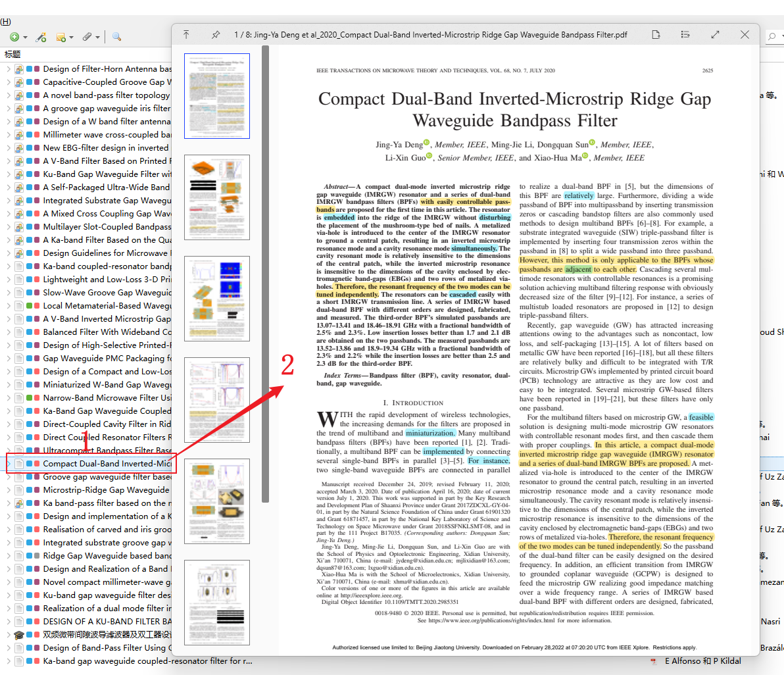
Task: Expand the preview to full screen
Action: pyautogui.click(x=715, y=34)
